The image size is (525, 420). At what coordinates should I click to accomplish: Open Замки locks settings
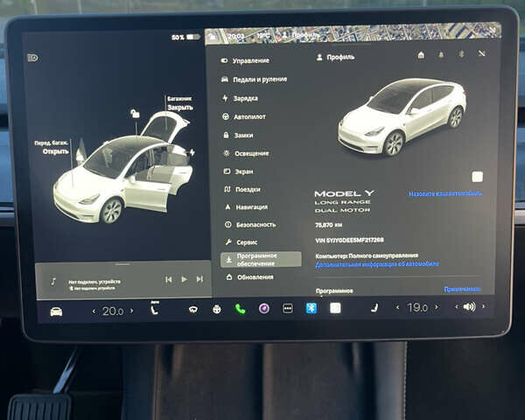coord(238,136)
